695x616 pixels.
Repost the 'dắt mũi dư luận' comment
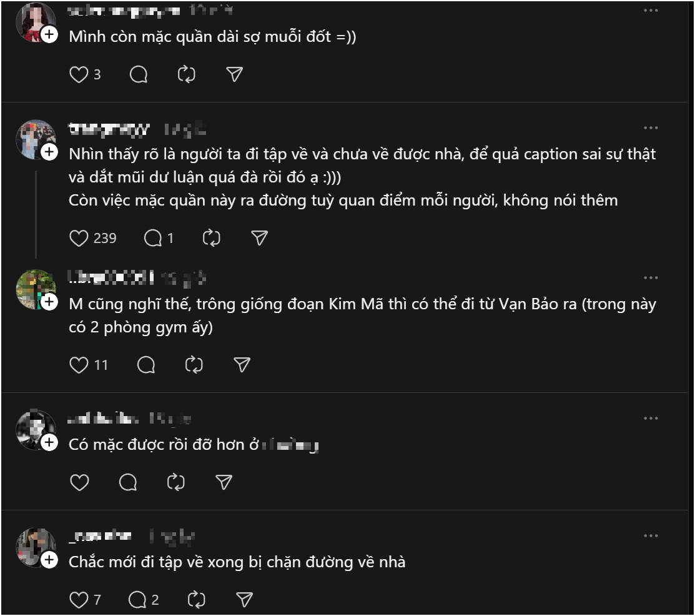click(212, 238)
